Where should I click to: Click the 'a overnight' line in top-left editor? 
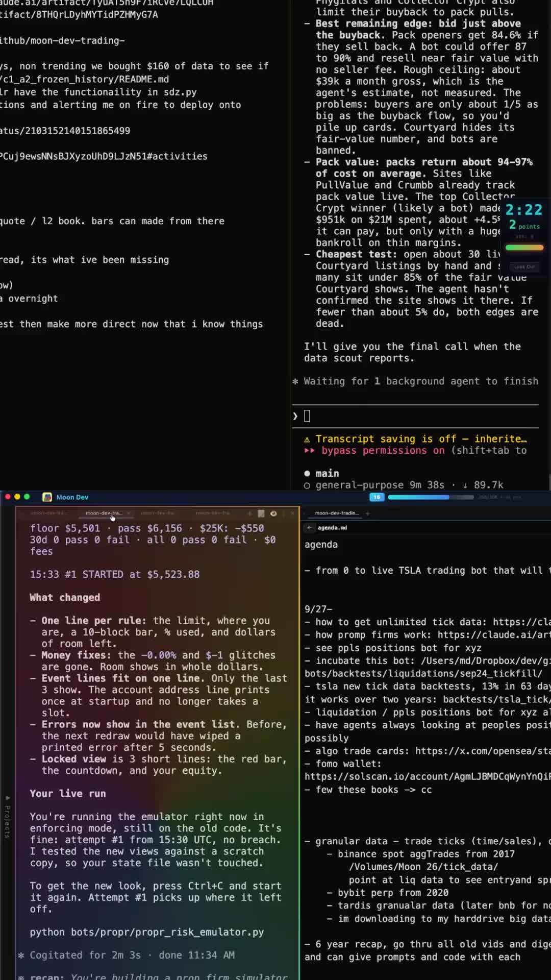pyautogui.click(x=29, y=299)
